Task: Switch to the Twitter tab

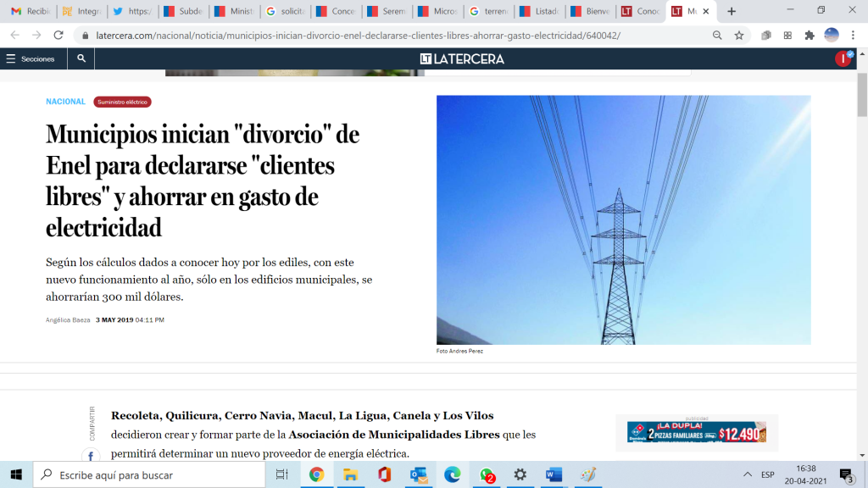Action: pos(132,11)
